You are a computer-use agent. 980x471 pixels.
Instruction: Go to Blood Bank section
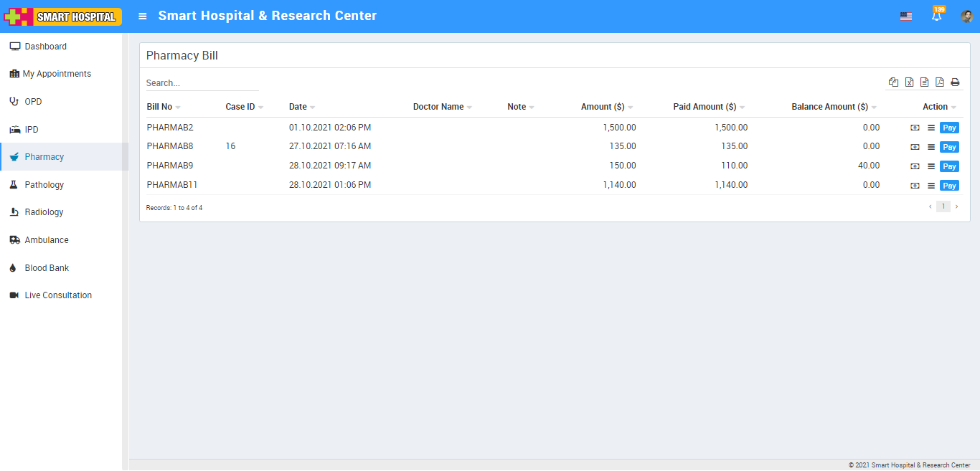point(47,268)
